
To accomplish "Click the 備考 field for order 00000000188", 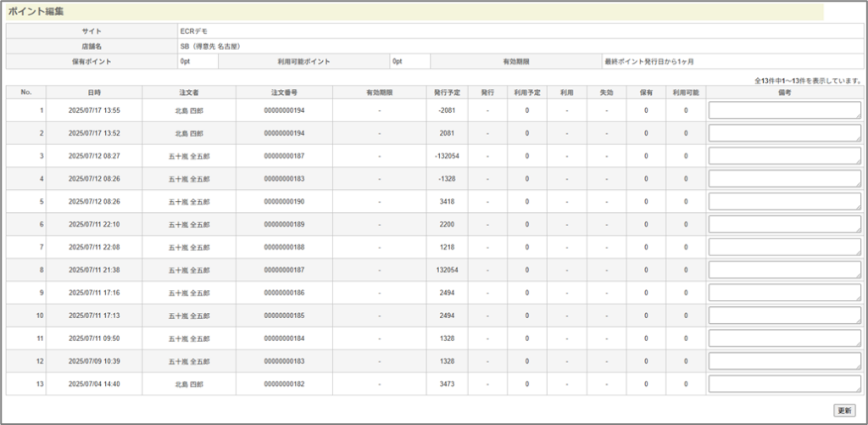I will [x=784, y=247].
